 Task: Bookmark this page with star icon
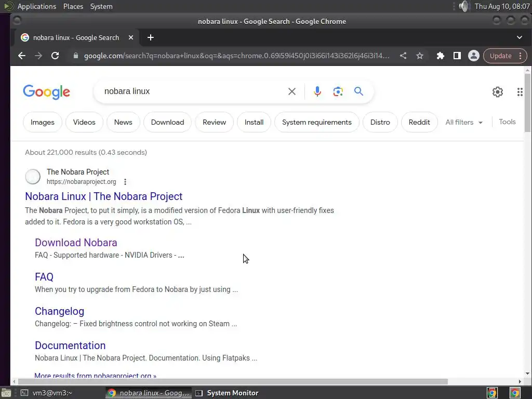[420, 56]
